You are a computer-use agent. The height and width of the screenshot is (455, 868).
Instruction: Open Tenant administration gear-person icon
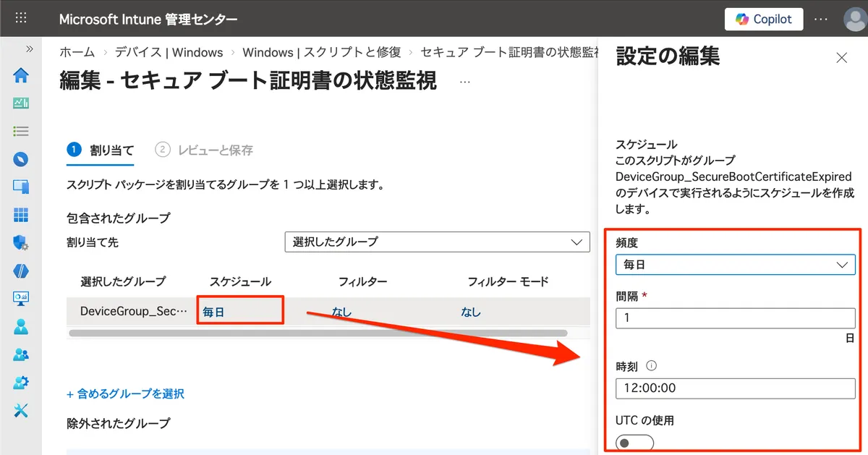point(21,382)
